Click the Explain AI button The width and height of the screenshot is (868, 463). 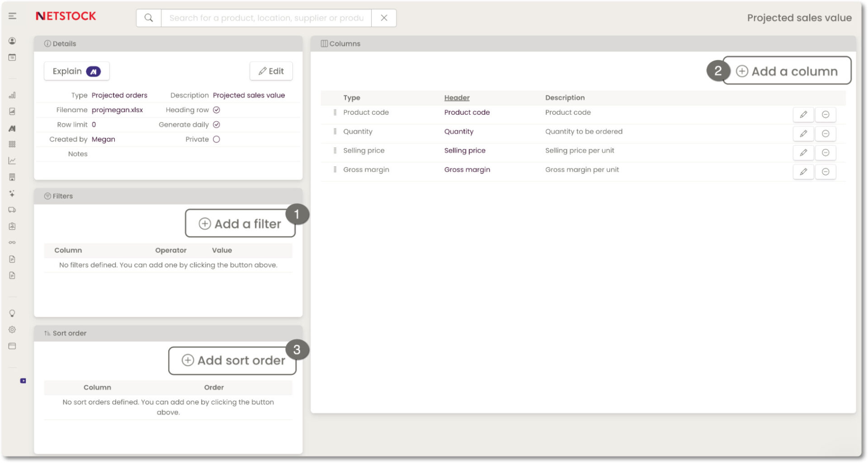[x=76, y=71]
